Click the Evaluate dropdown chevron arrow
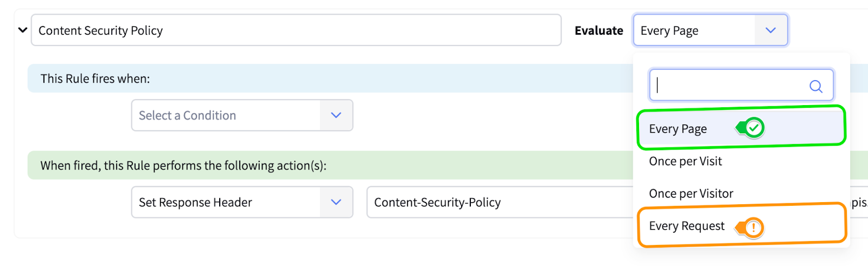 coord(770,30)
